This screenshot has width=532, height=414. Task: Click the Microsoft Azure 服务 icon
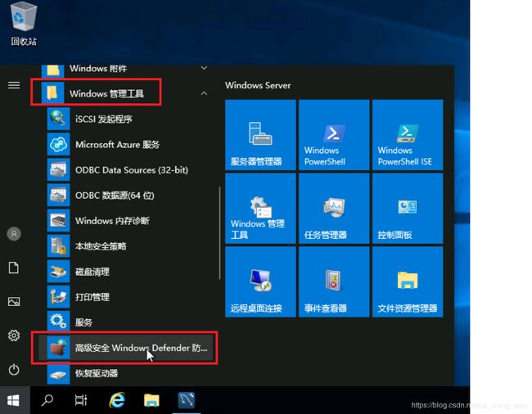tap(58, 144)
